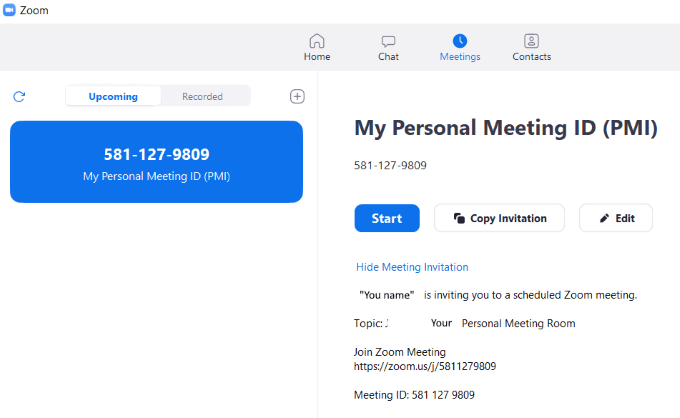Click the plus icon to schedule meeting
The width and height of the screenshot is (680, 418).
pyautogui.click(x=296, y=96)
